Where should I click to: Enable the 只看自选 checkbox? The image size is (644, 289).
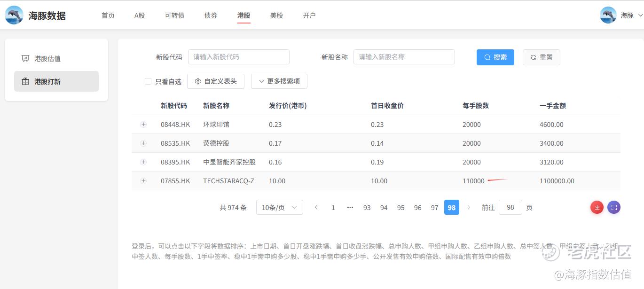click(x=148, y=81)
